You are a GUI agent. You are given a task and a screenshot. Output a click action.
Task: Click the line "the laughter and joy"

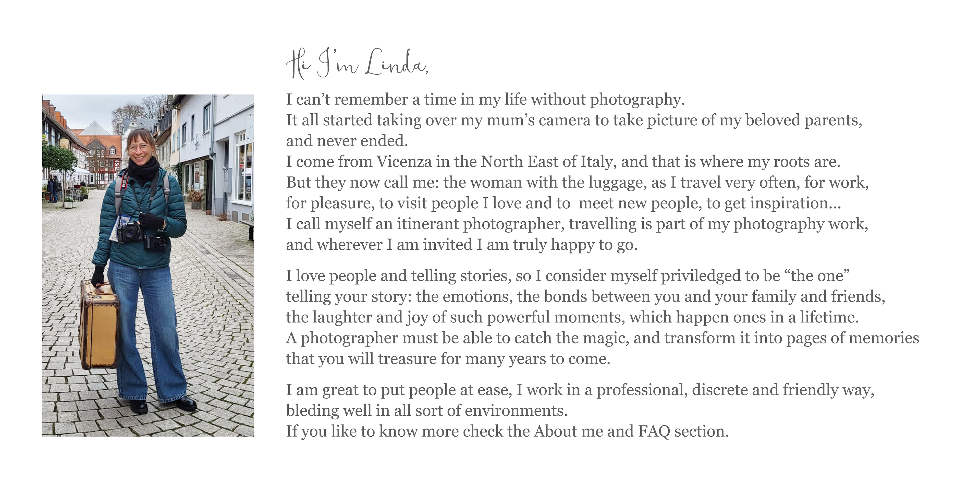pos(572,317)
